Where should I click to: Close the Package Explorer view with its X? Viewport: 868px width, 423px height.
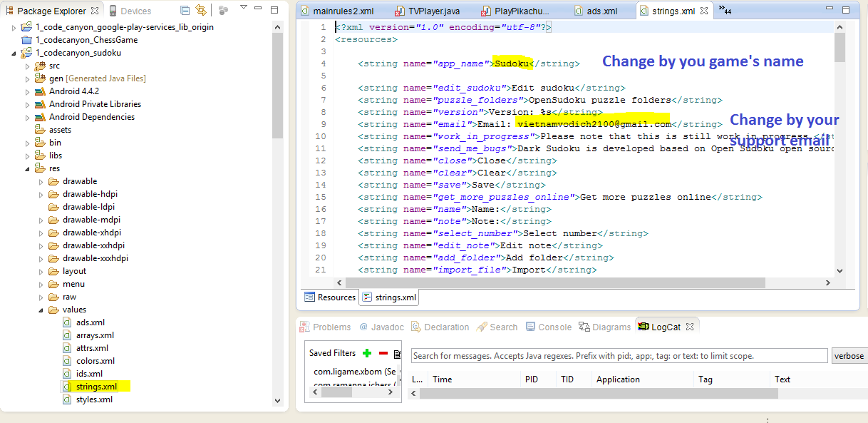pyautogui.click(x=95, y=11)
